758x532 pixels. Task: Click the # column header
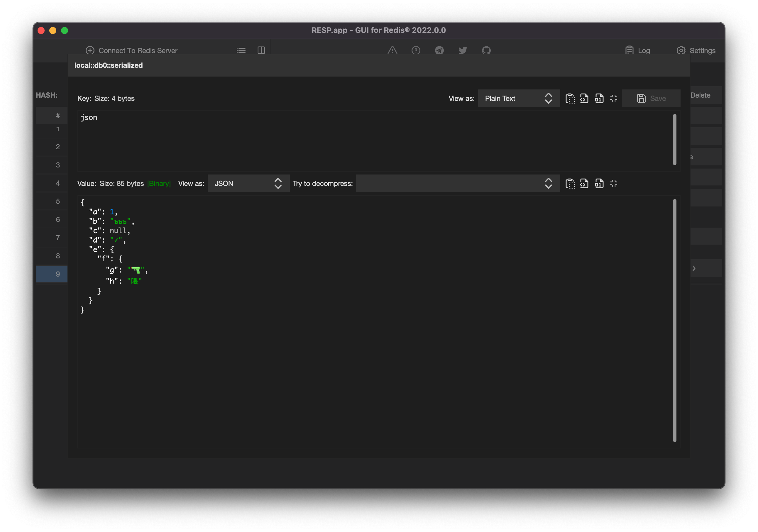[52, 116]
